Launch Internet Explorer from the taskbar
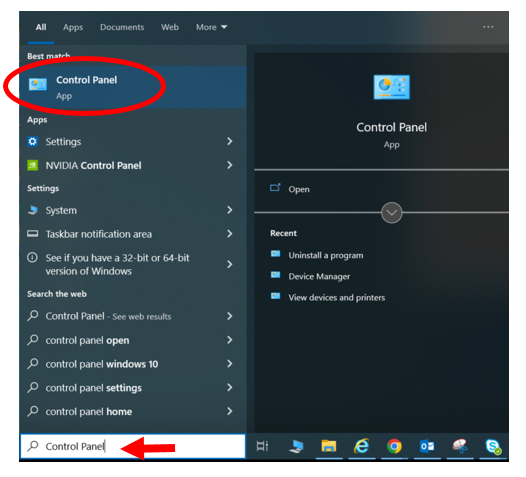526x477 pixels. [362, 446]
